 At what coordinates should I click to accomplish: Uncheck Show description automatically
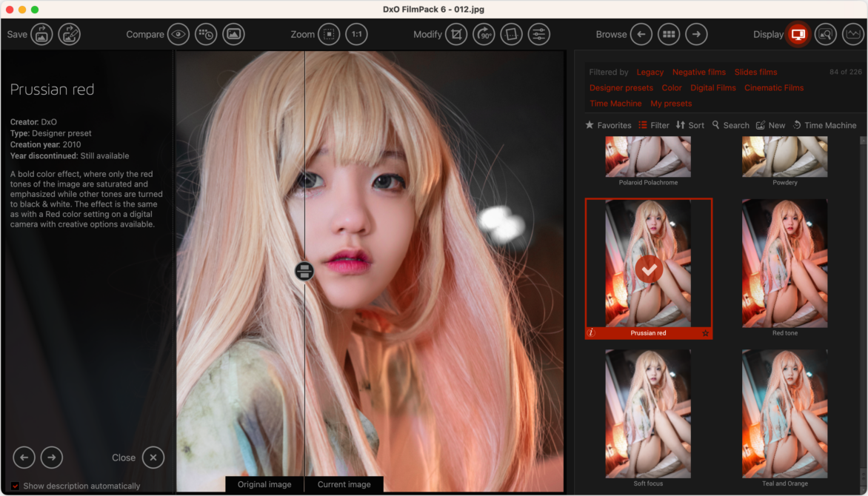coord(15,486)
